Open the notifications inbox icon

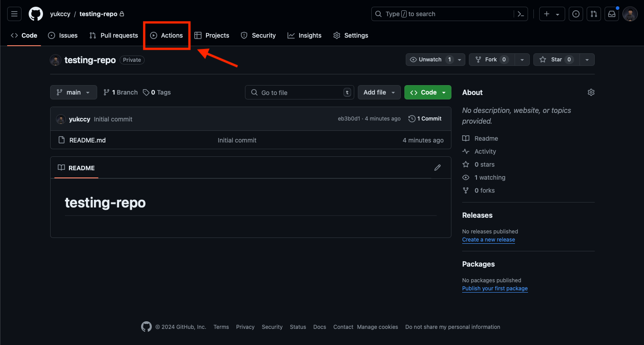point(612,14)
